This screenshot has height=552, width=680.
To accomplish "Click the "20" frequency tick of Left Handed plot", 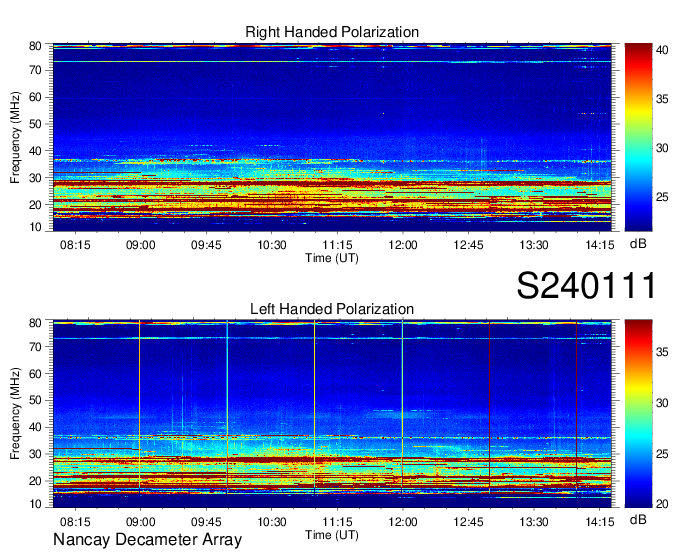I will point(35,481).
